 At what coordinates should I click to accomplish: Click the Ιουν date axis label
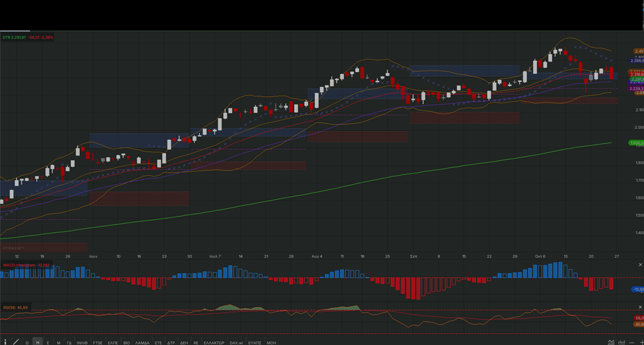point(93,256)
